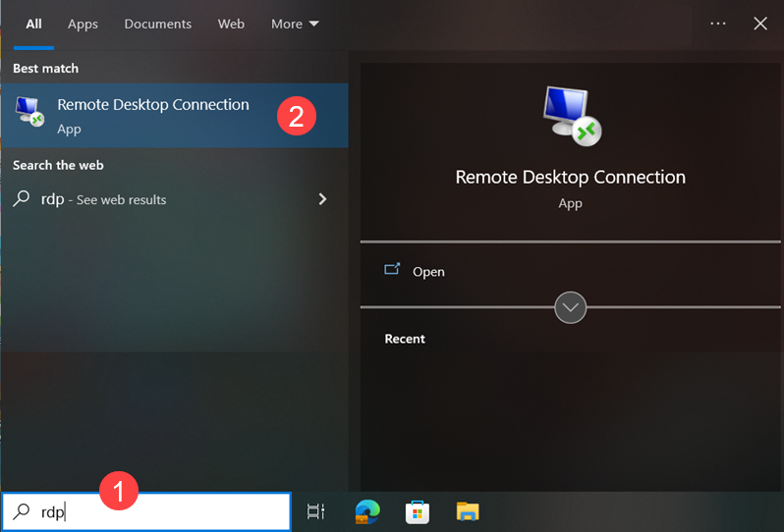Switch to the Apps search tab
The height and width of the screenshot is (532, 784).
(83, 24)
